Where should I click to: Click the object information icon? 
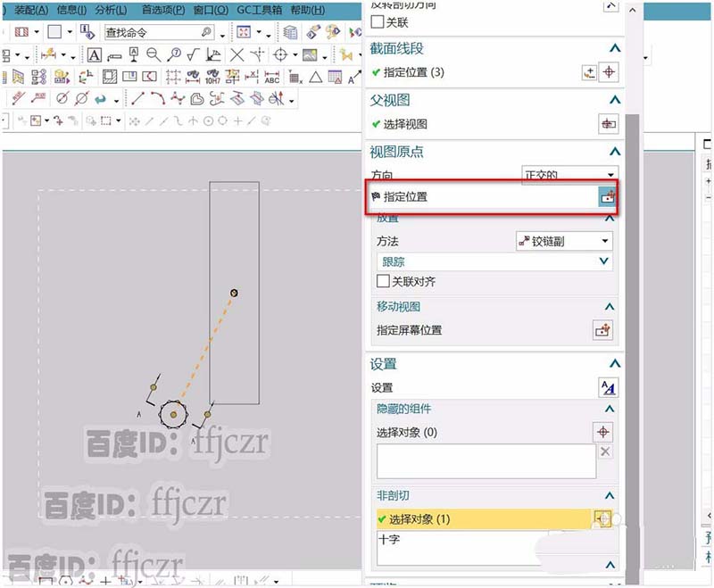(x=87, y=32)
